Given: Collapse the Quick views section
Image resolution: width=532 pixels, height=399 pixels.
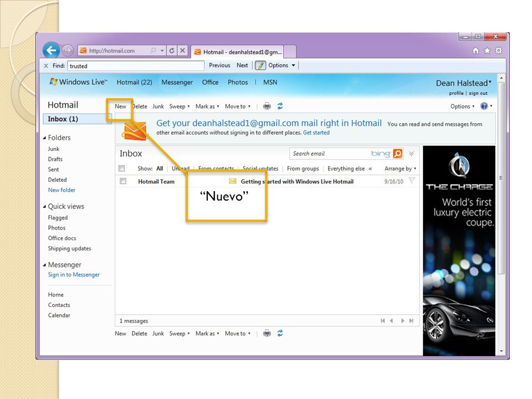Looking at the screenshot, I should (x=44, y=207).
